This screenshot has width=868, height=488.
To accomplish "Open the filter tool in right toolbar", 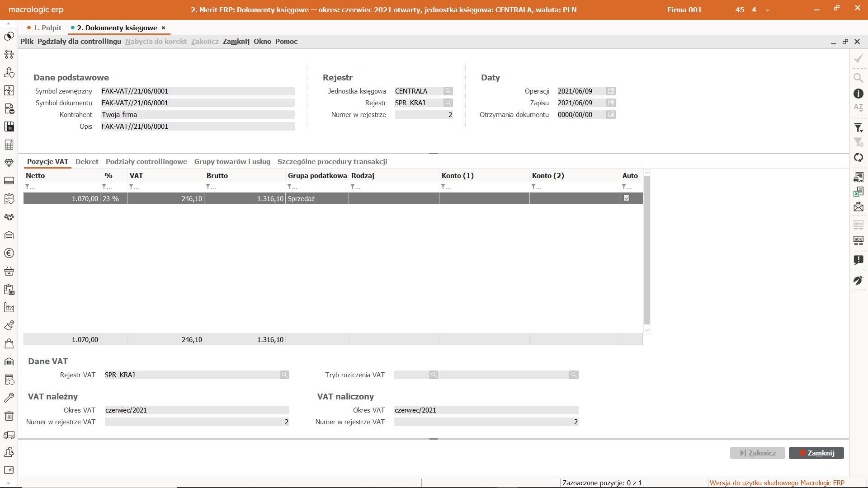I will click(x=858, y=128).
